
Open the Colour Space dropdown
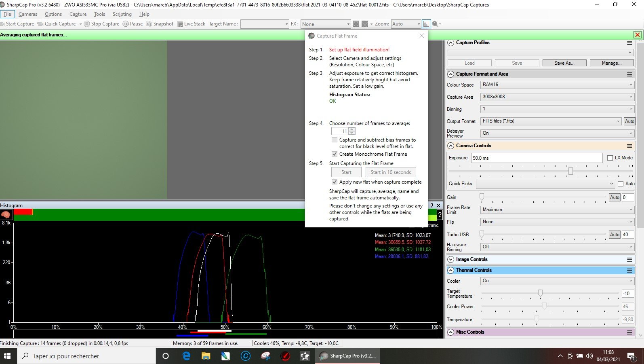pyautogui.click(x=557, y=85)
